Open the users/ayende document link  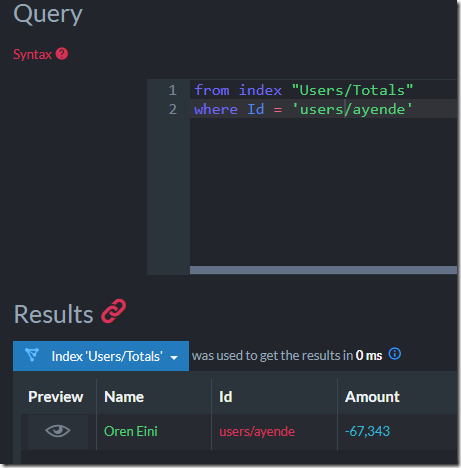257,432
